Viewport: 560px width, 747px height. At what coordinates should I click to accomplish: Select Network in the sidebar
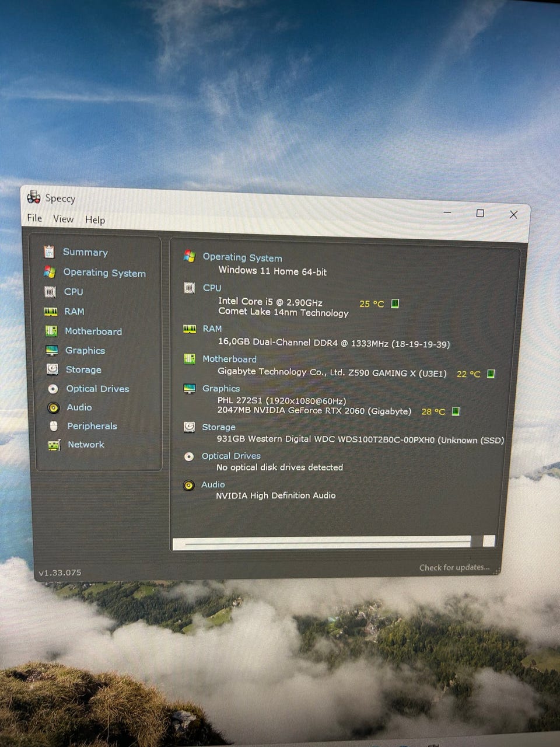click(86, 445)
